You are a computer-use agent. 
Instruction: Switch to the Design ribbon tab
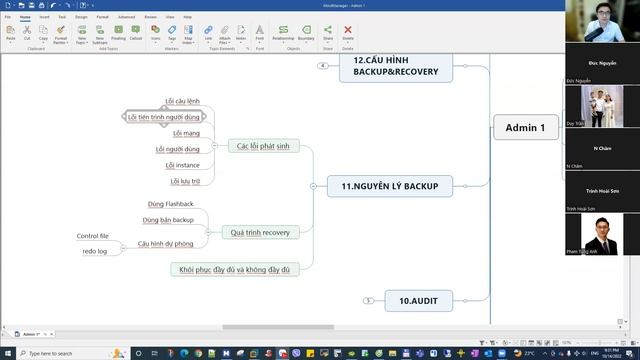pos(81,17)
